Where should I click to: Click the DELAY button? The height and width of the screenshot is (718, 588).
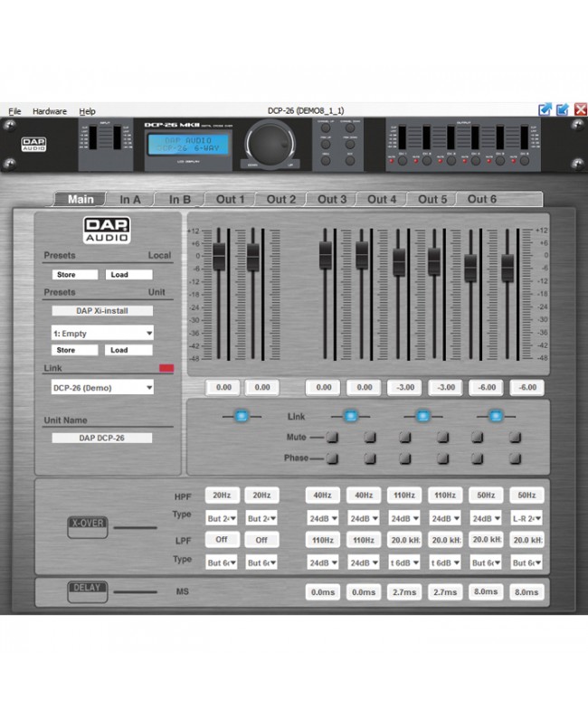[x=88, y=591]
